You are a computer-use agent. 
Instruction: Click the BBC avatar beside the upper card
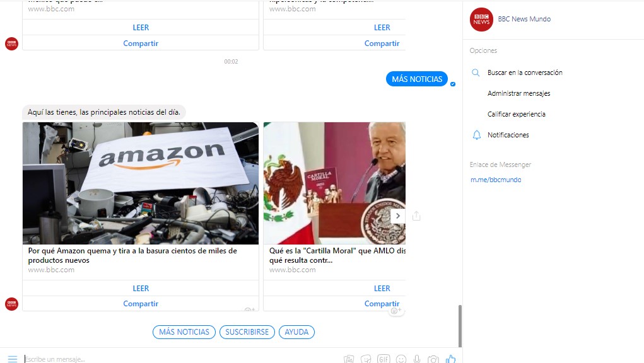coord(11,43)
